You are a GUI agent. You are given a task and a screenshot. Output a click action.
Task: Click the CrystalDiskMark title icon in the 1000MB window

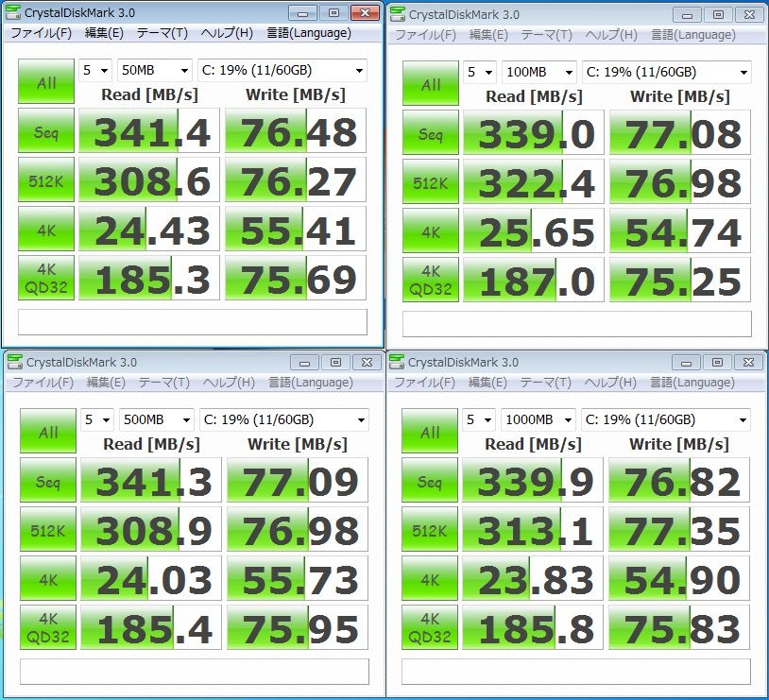pyautogui.click(x=396, y=362)
